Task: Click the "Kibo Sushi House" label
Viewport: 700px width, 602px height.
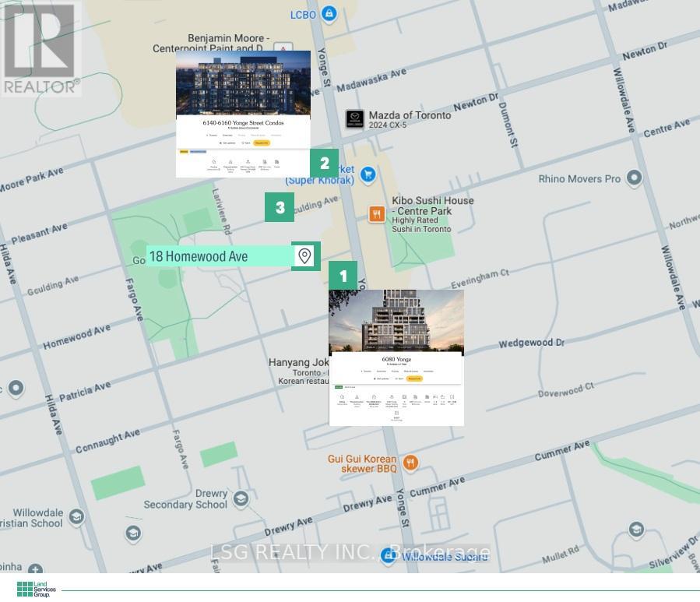Action: coord(433,200)
